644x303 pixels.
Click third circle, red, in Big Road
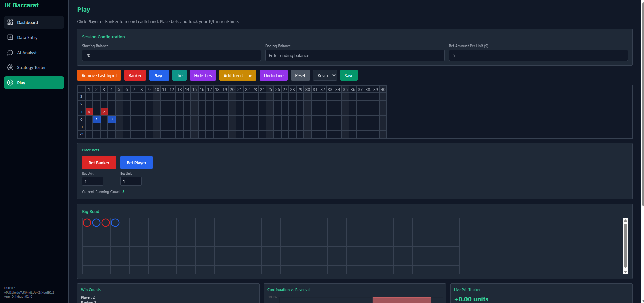[106, 223]
